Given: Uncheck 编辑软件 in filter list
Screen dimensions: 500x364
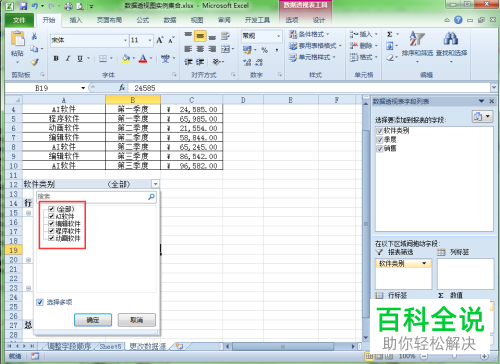Looking at the screenshot, I should pos(51,223).
